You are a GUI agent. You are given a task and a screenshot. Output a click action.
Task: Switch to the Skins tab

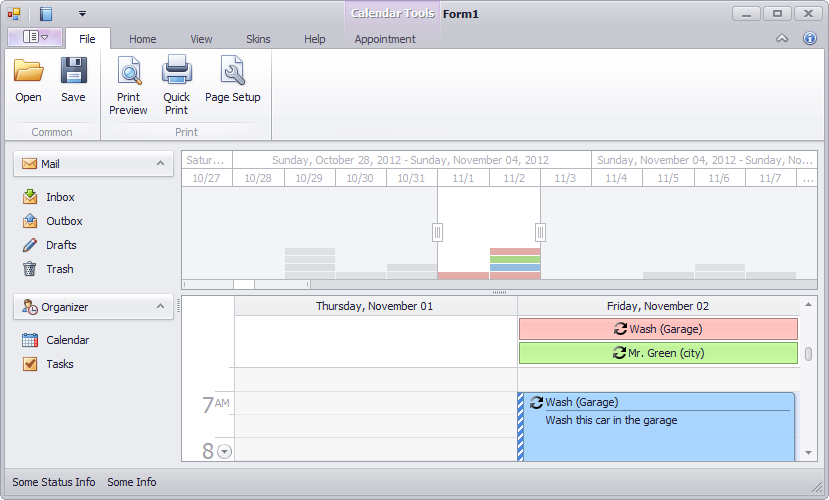[x=258, y=39]
